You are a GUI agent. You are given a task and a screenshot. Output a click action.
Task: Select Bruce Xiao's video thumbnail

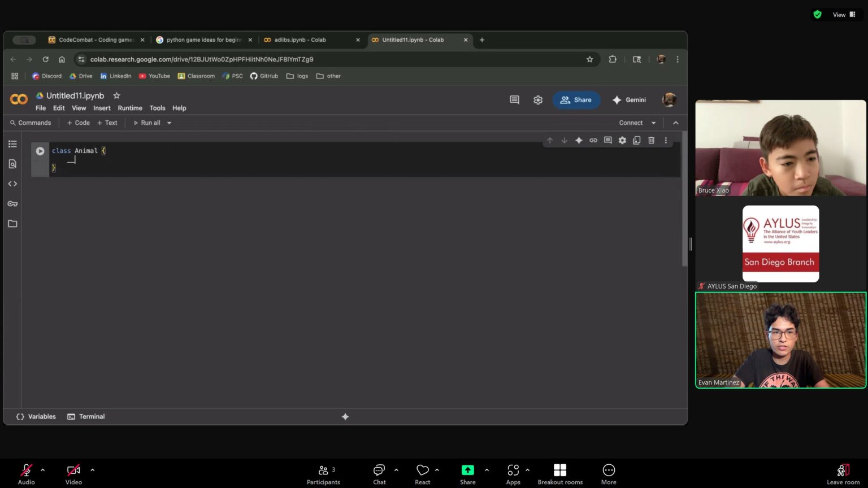pyautogui.click(x=780, y=148)
